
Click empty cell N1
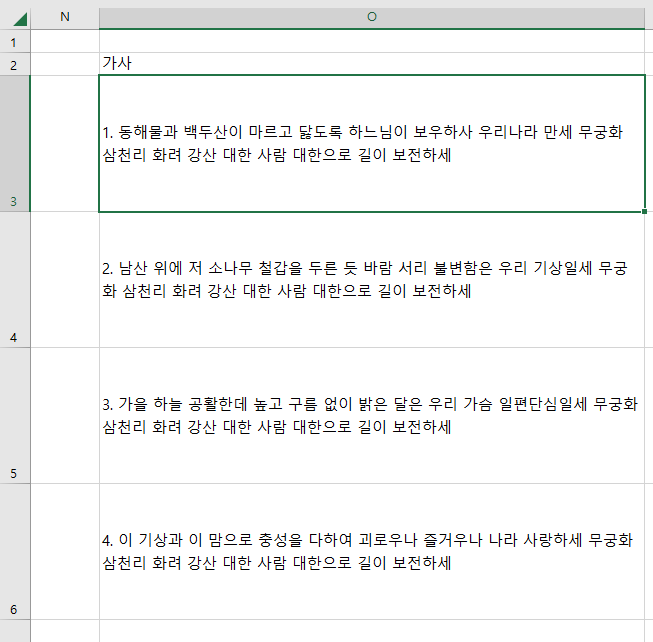[65, 41]
